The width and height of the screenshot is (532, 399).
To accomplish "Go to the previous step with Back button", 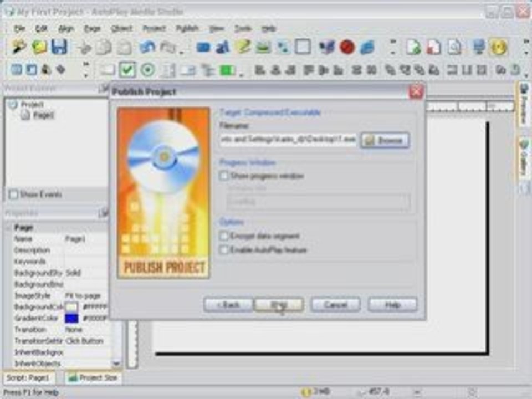I will point(228,305).
